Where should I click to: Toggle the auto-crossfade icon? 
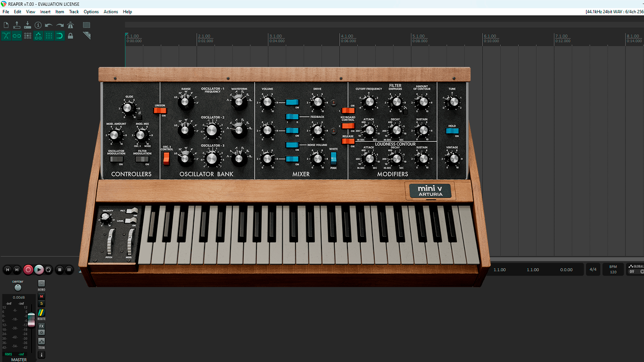[x=6, y=36]
